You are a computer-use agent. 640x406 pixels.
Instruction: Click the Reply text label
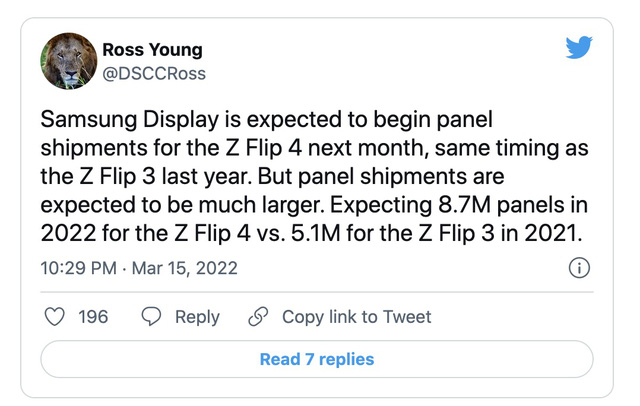pyautogui.click(x=197, y=317)
